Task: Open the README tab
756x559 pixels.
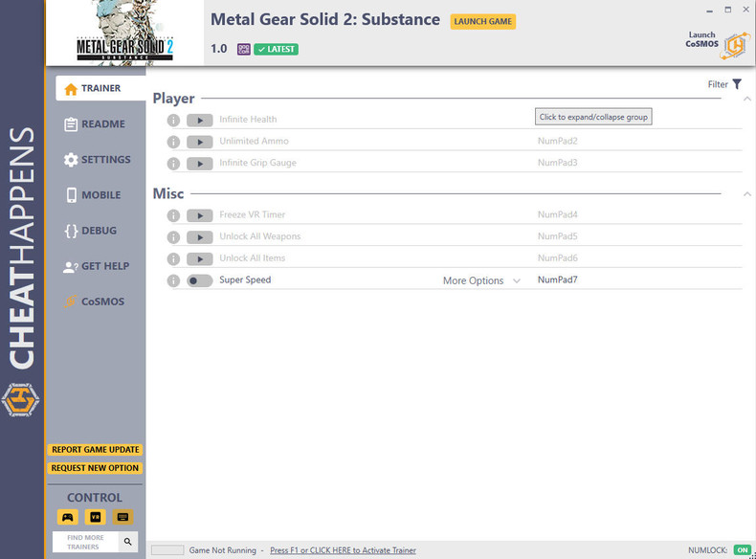Action: pyautogui.click(x=95, y=123)
